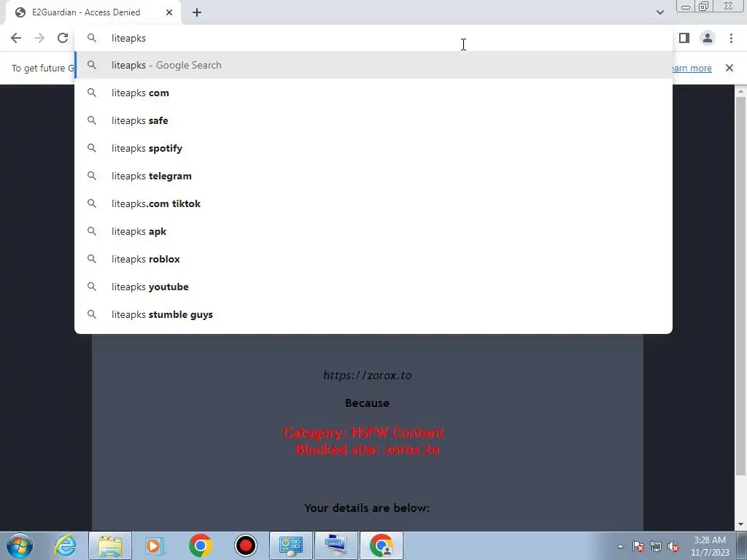The image size is (747, 560).
Task: Select the 'liteapks safe' suggestion
Action: tap(373, 120)
